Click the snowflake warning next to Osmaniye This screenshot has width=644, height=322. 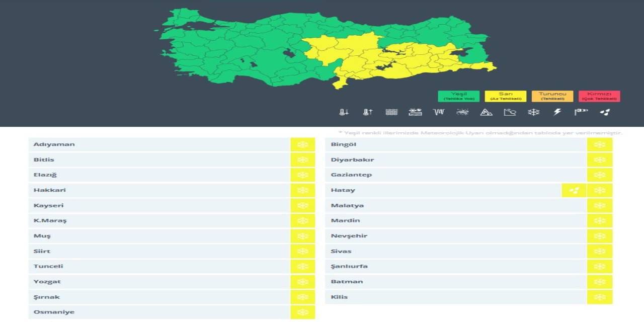click(x=302, y=311)
